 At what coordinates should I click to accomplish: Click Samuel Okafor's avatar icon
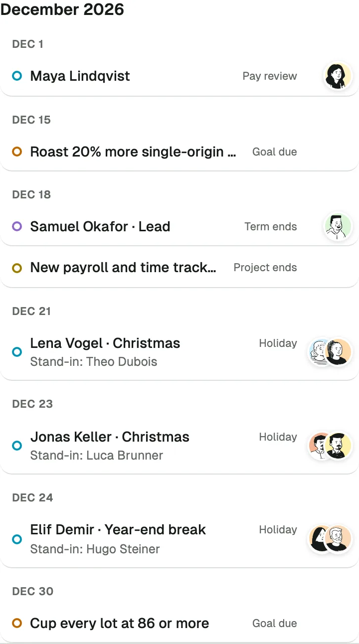tap(338, 226)
